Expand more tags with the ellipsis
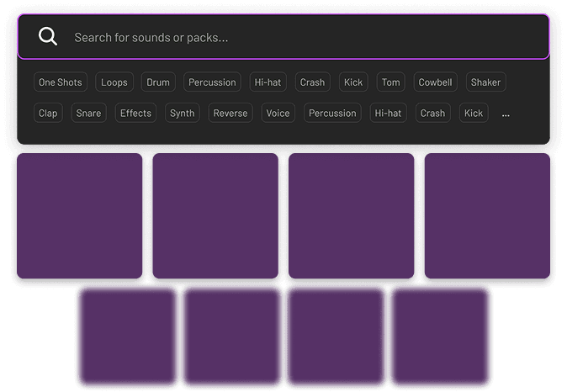 [x=506, y=114]
